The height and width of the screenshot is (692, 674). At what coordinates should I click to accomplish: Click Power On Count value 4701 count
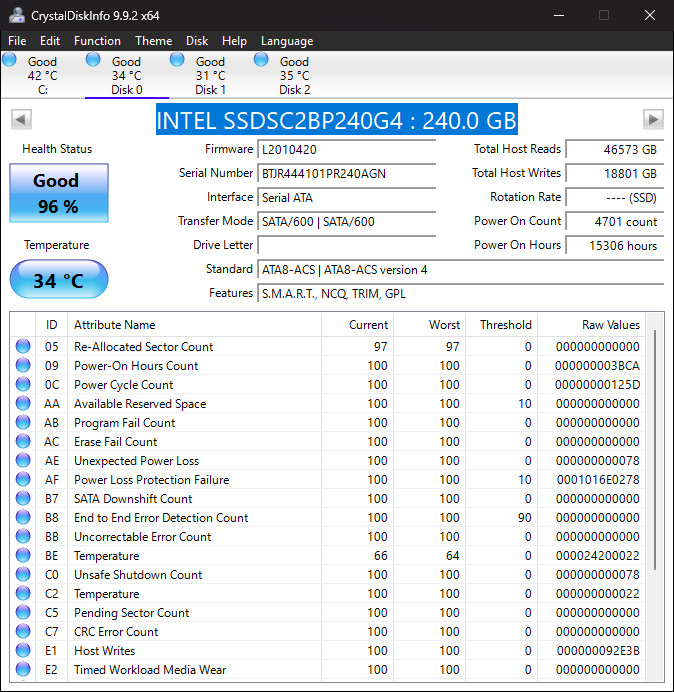(615, 222)
